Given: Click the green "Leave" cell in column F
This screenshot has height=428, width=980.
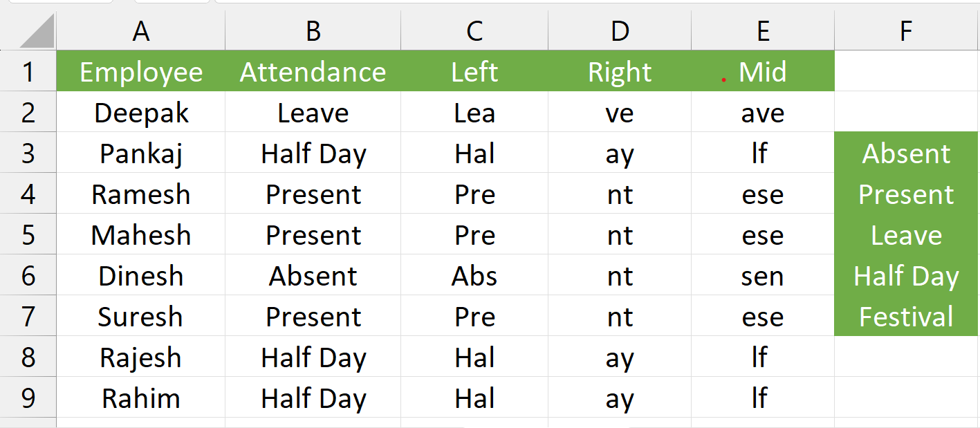Looking at the screenshot, I should [906, 235].
